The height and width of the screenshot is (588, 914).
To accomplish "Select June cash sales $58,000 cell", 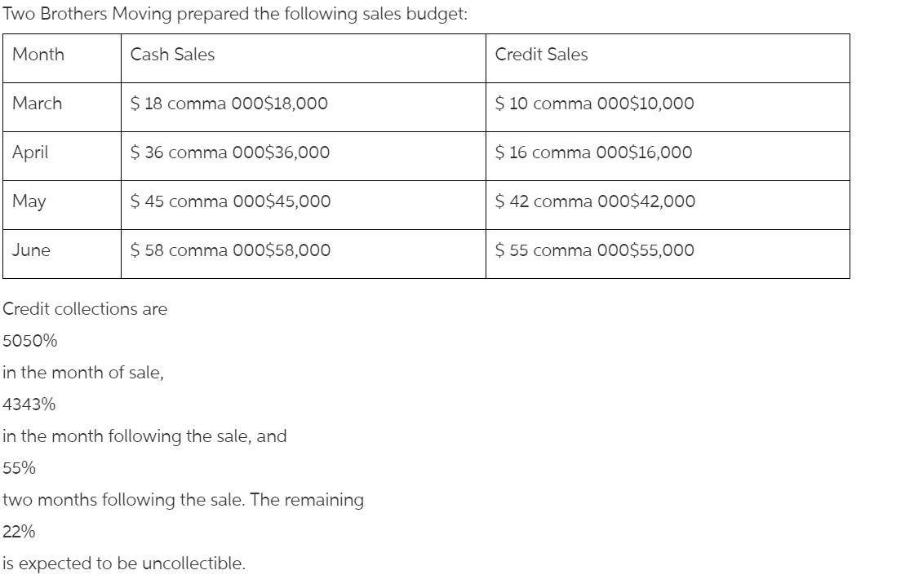I will coord(303,254).
